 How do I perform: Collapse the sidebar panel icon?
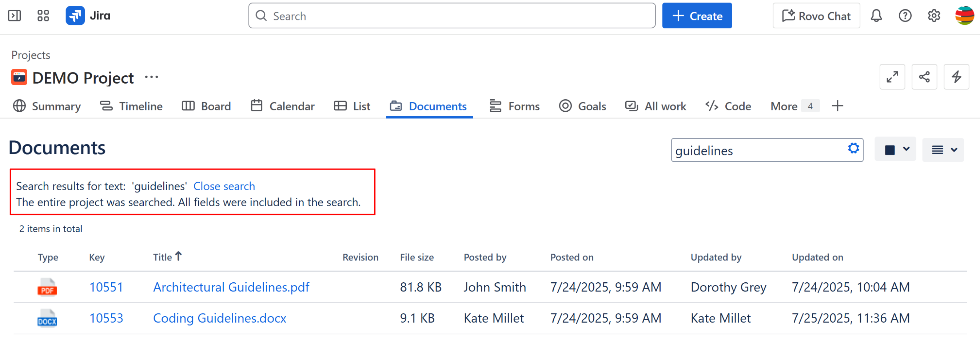point(15,16)
